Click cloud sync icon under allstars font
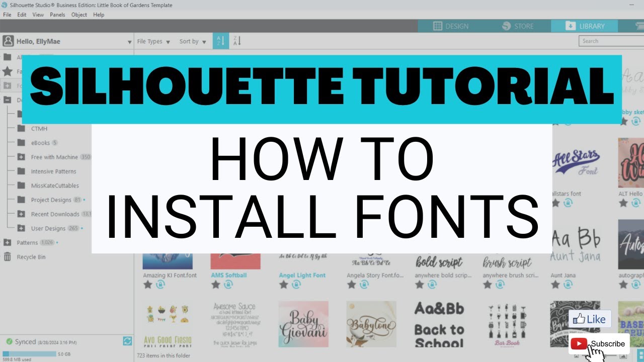The height and width of the screenshot is (362, 644). point(568,203)
